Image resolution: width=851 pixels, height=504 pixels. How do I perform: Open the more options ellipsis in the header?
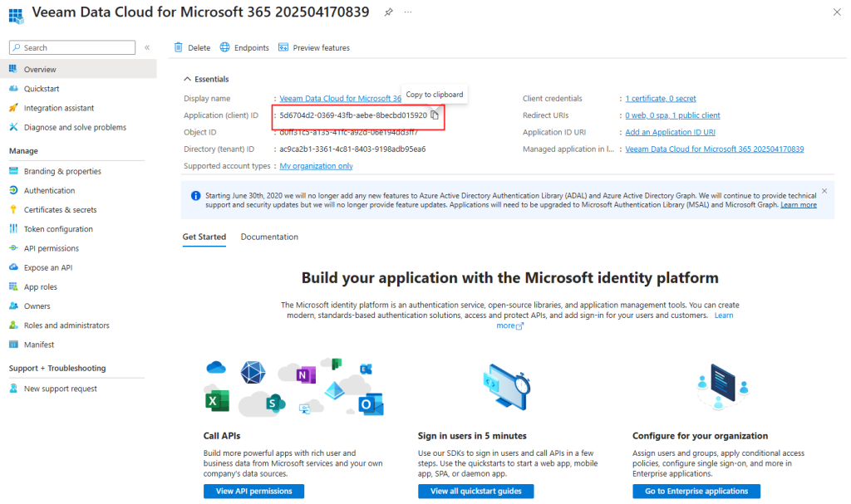point(408,12)
